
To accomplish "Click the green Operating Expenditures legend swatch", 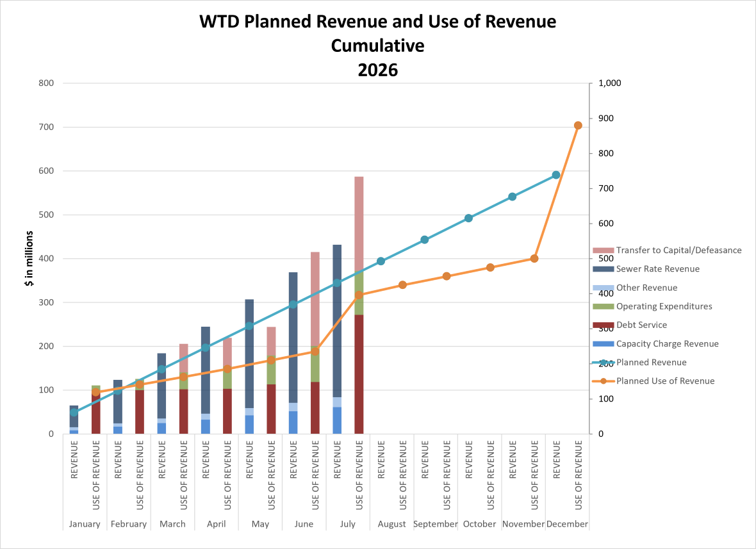I will (603, 307).
